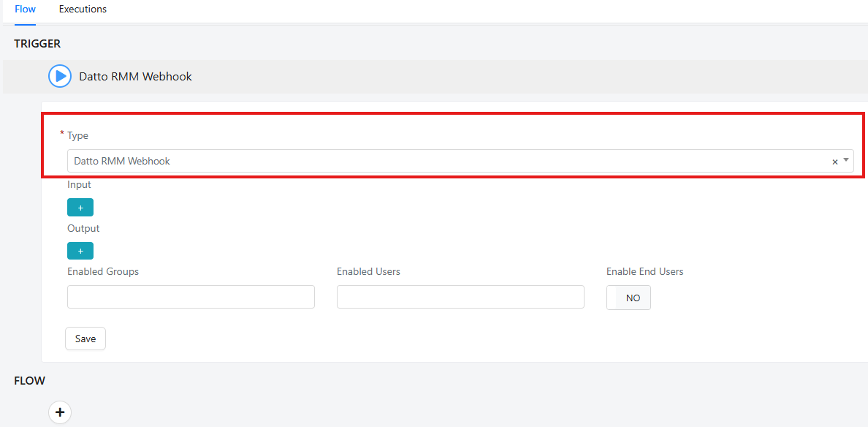Click the Input label text
Screen dimensions: 868x427
point(79,184)
